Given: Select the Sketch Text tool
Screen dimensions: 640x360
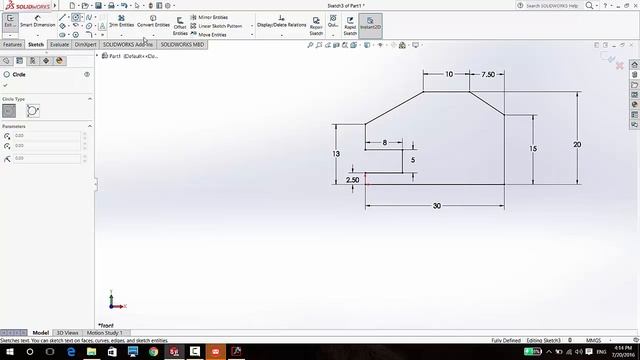Looking at the screenshot, I should click(x=102, y=26).
